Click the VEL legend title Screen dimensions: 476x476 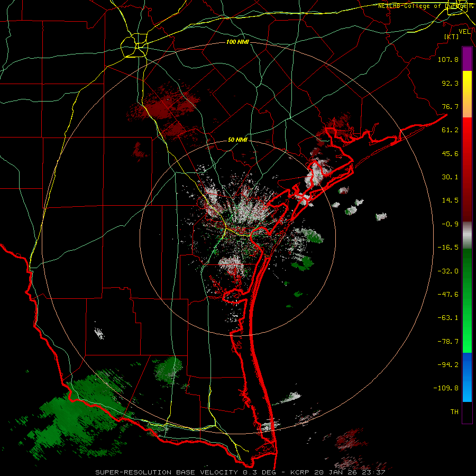(x=464, y=32)
